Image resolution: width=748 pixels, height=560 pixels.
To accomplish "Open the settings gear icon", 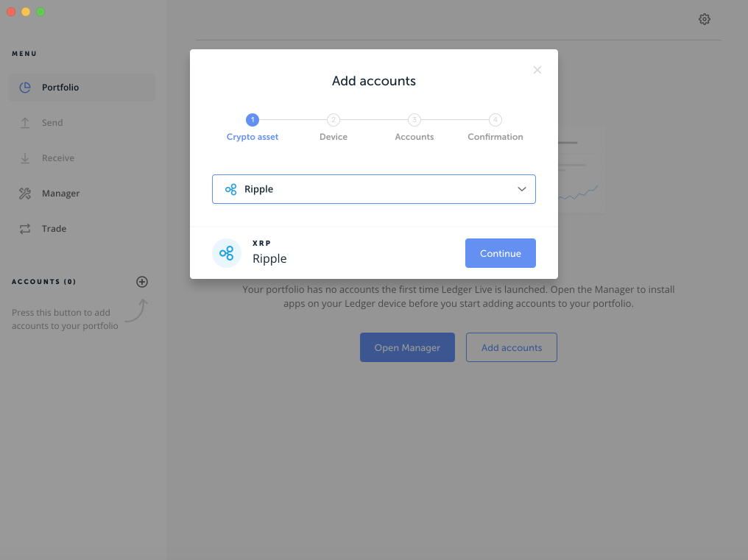I will 704,19.
